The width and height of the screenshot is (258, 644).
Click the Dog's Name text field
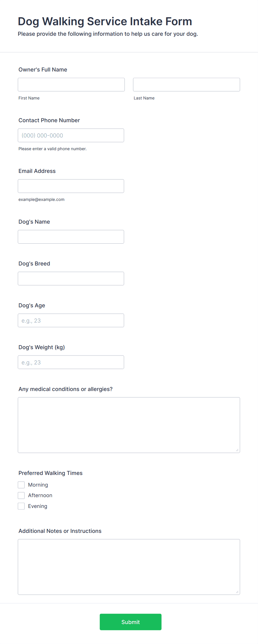(71, 237)
